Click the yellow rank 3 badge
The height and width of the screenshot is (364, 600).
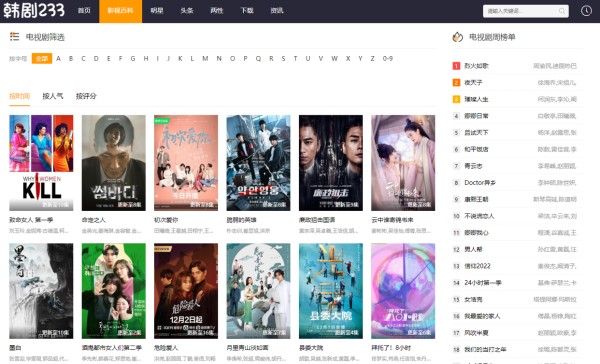tap(456, 99)
